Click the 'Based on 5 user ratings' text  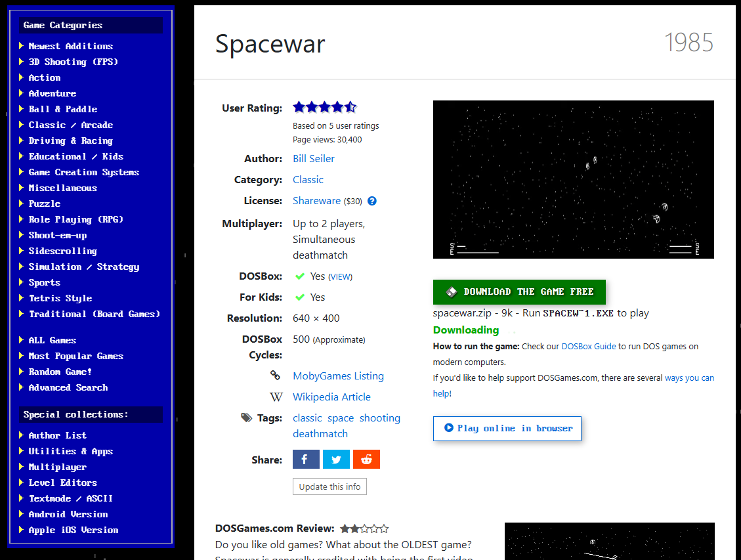pyautogui.click(x=335, y=125)
